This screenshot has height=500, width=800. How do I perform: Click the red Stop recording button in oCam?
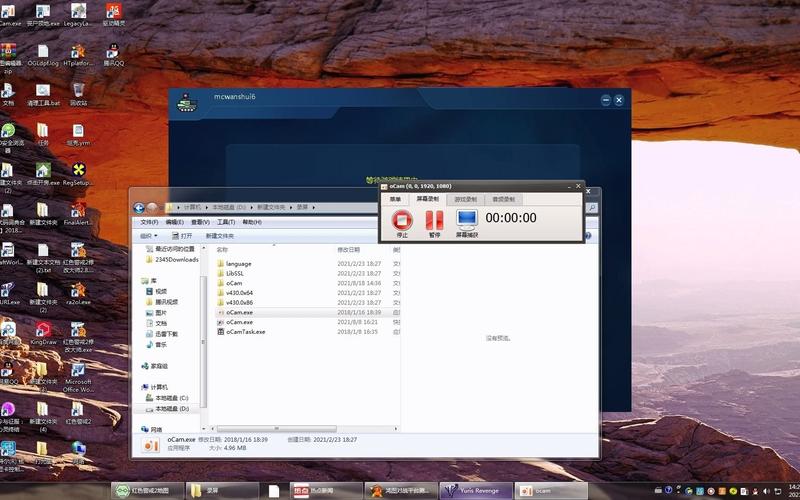tap(402, 220)
